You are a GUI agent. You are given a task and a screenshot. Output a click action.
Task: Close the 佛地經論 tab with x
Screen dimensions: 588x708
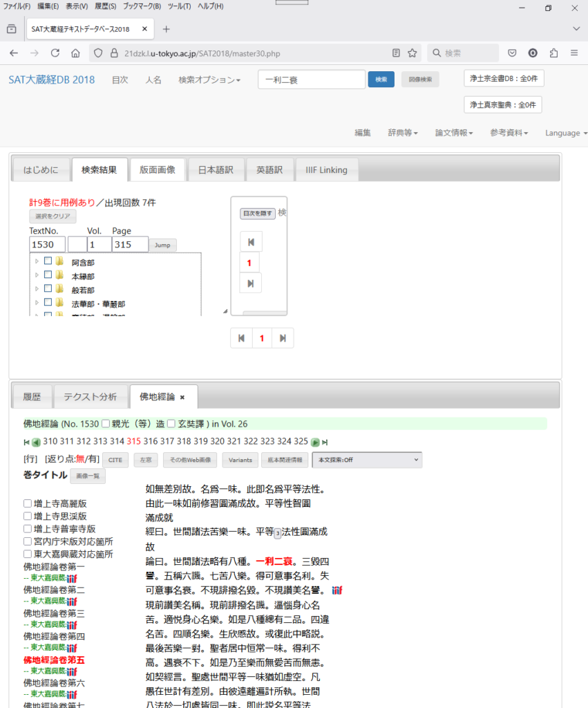[182, 398]
